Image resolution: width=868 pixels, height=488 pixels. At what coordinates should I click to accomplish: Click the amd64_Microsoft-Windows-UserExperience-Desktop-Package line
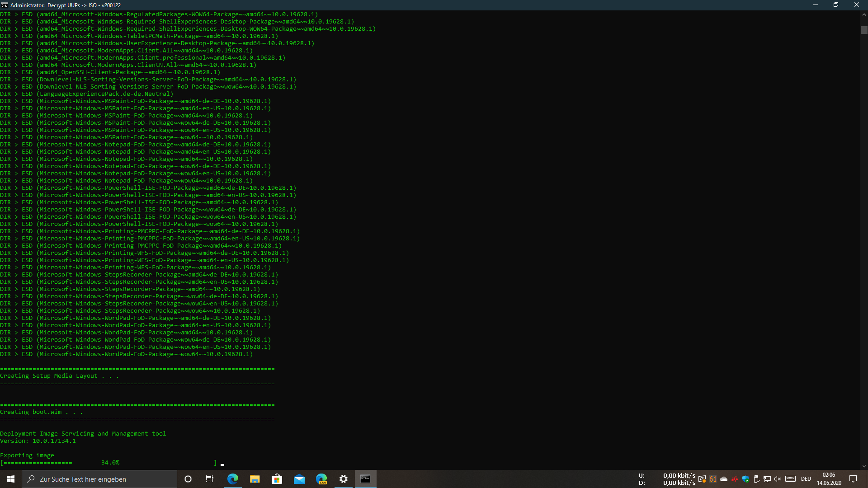[x=157, y=43]
